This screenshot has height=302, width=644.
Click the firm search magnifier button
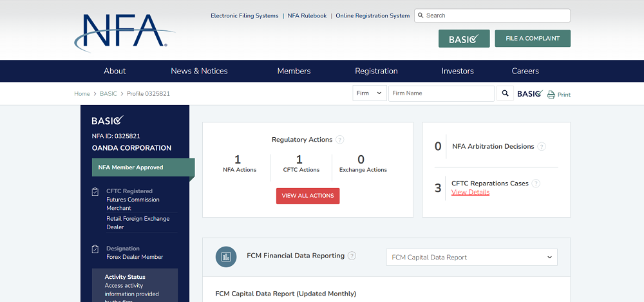click(505, 93)
